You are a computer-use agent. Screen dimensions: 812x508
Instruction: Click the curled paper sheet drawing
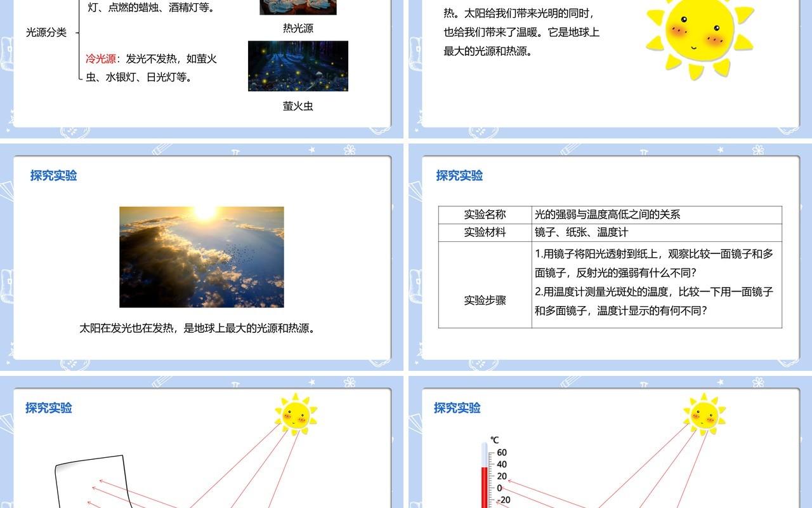[x=93, y=481]
